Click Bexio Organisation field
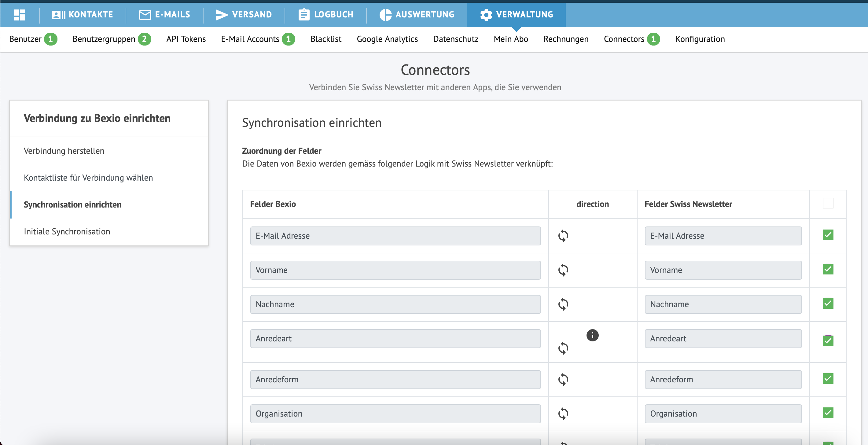The height and width of the screenshot is (445, 868). pos(395,414)
